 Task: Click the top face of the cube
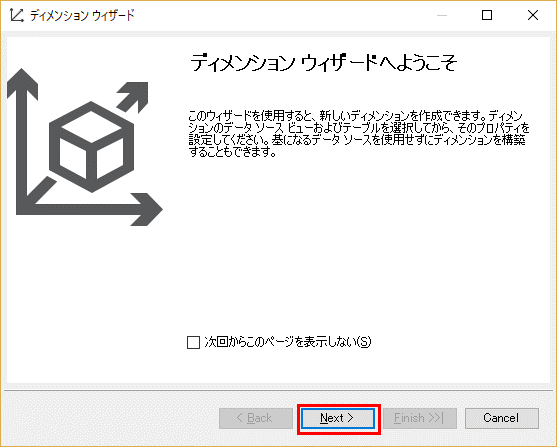[91, 127]
